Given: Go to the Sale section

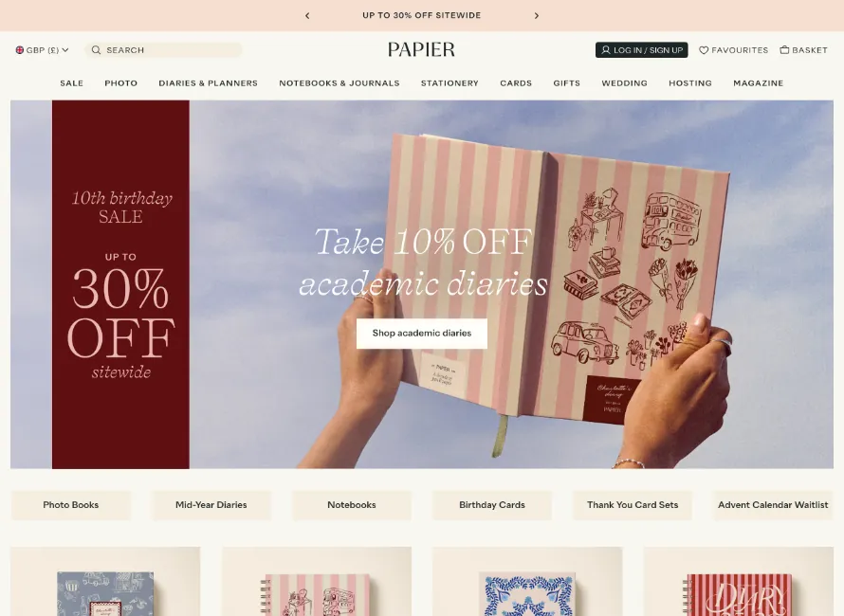Looking at the screenshot, I should (71, 83).
